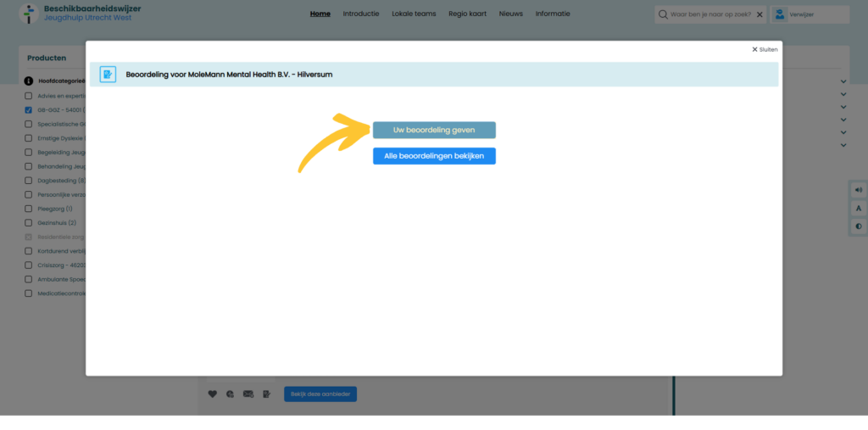The width and height of the screenshot is (868, 430).
Task: Check the Dagbesteding (8) checkbox
Action: coord(28,181)
